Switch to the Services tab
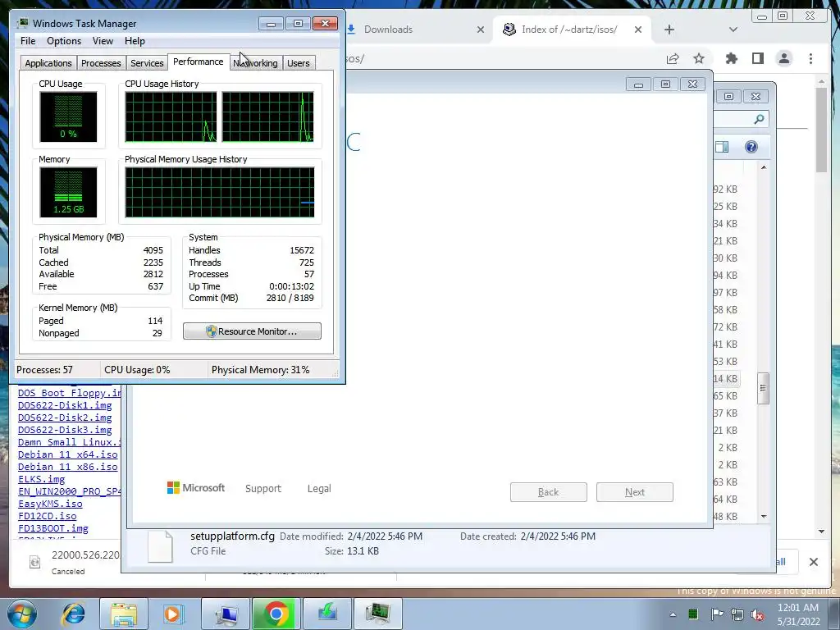The width and height of the screenshot is (840, 630). (x=147, y=63)
